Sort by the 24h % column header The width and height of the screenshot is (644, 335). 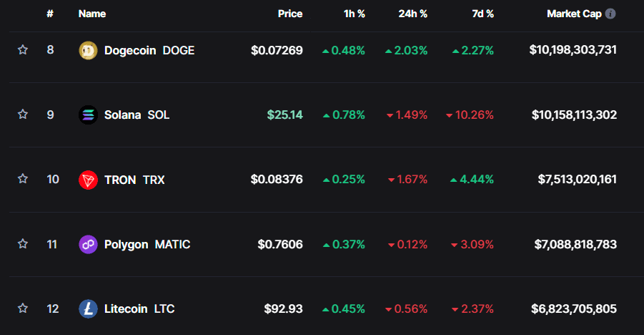pyautogui.click(x=413, y=14)
